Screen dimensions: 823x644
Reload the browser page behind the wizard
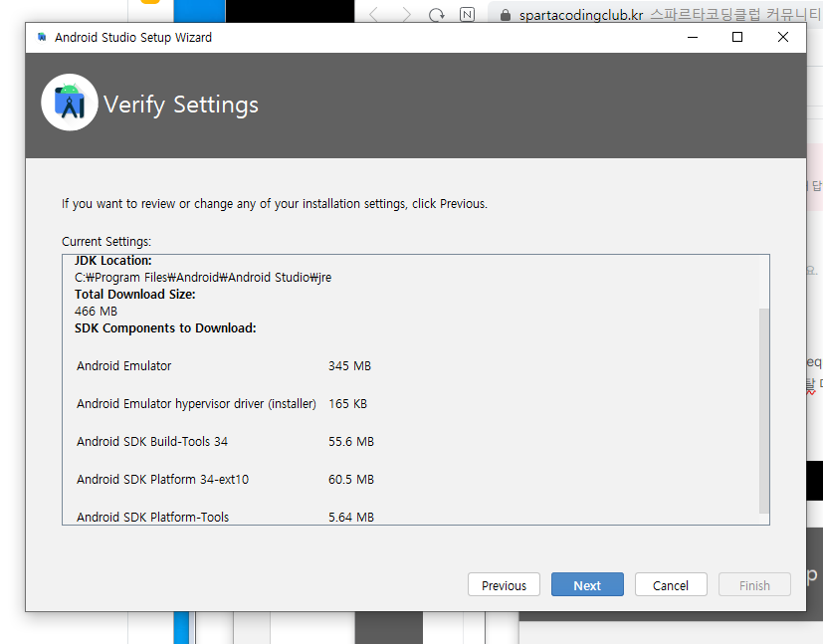coord(436,15)
